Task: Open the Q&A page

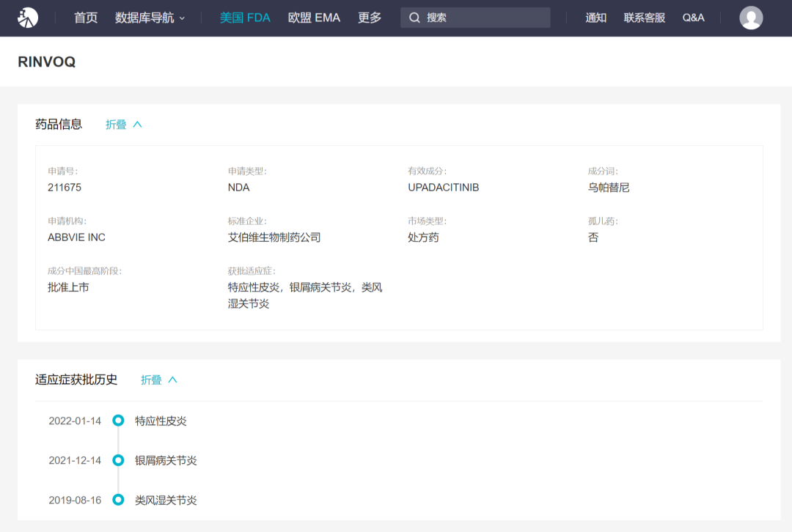Action: click(694, 18)
